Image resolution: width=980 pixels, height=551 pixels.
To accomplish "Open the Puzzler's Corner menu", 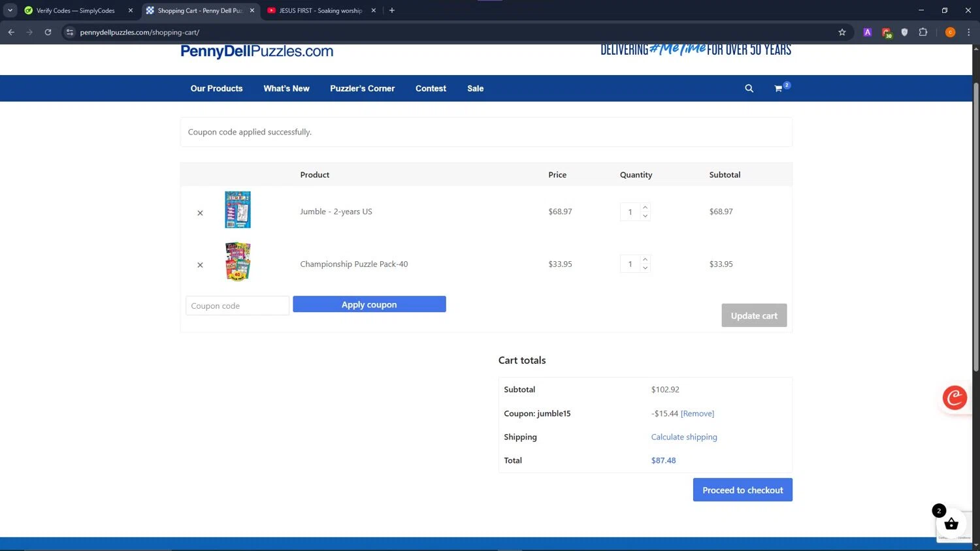I will coord(362,89).
